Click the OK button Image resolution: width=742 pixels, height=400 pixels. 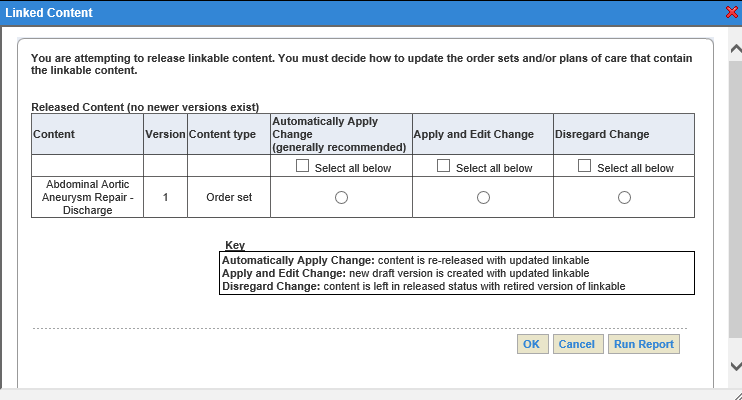pos(532,344)
